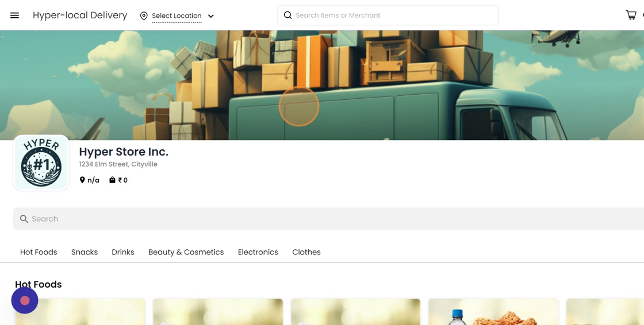The width and height of the screenshot is (644, 325).
Task: Switch to the Hot Foods category tab
Action: 39,252
